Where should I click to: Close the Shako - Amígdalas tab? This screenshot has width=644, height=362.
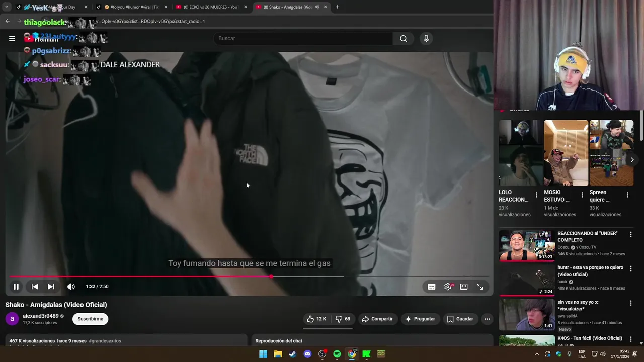[326, 7]
